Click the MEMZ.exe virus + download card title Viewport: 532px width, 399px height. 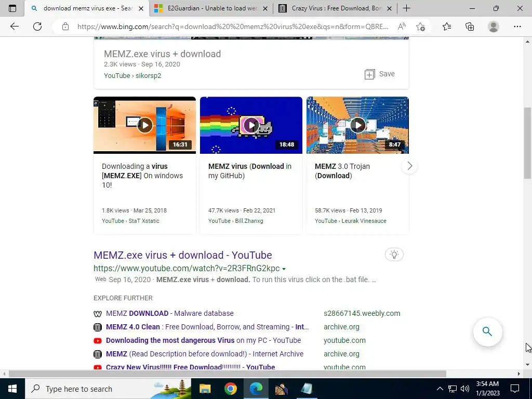pyautogui.click(x=162, y=54)
